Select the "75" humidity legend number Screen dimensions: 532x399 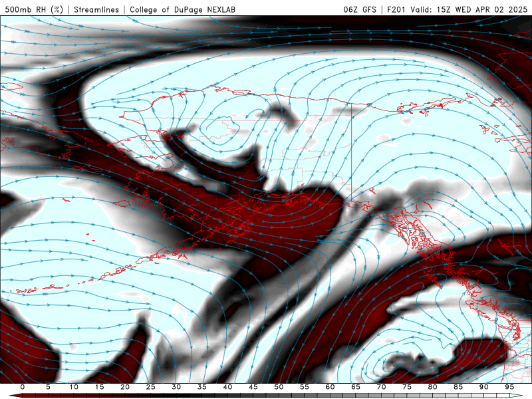(407, 387)
